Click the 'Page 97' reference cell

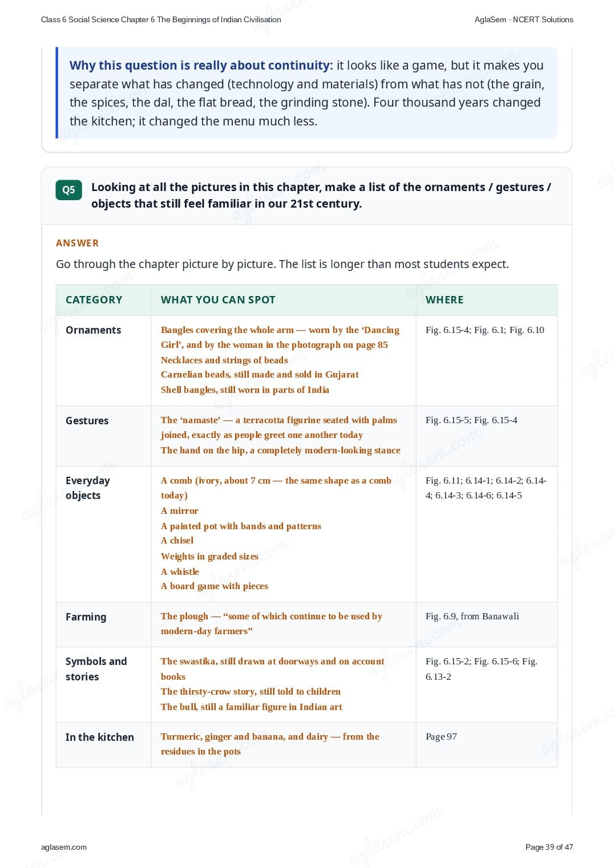click(x=441, y=737)
